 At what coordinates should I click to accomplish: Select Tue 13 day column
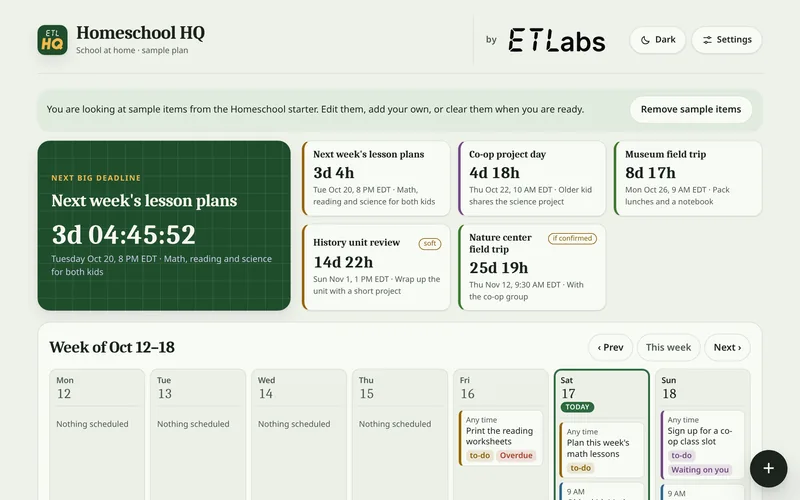[x=198, y=435]
